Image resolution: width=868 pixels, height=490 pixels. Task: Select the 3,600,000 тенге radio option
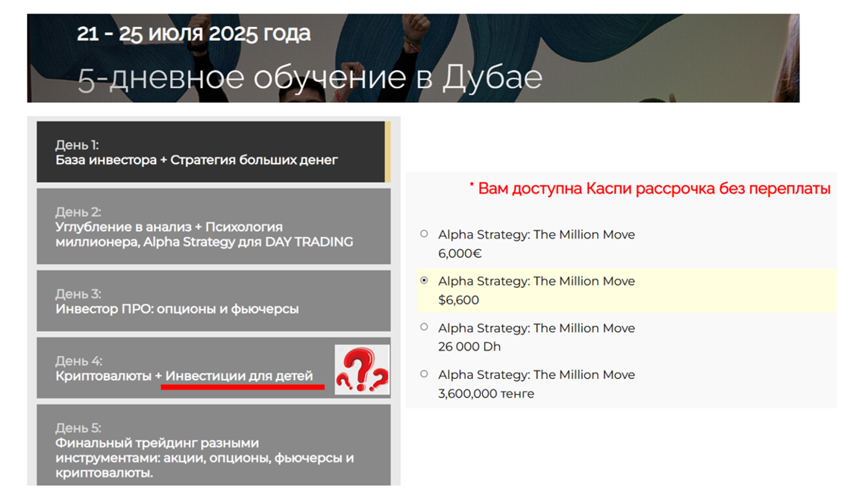[424, 374]
